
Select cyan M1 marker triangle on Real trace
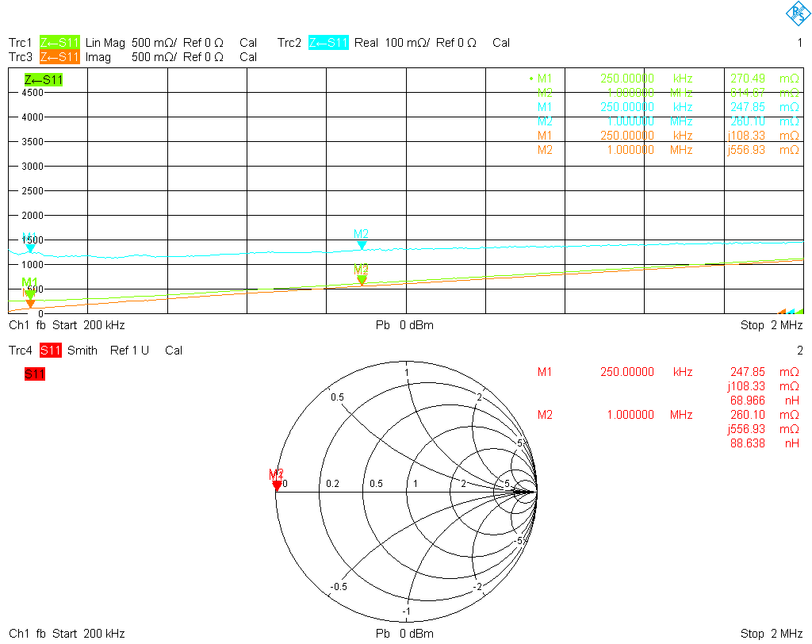click(31, 249)
